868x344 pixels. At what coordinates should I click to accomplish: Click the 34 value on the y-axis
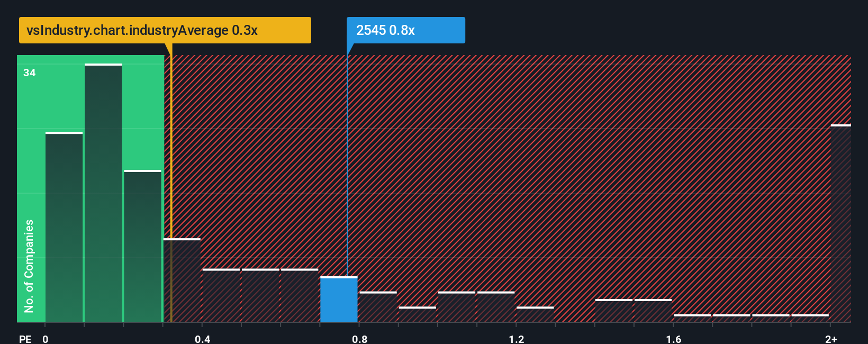click(30, 73)
